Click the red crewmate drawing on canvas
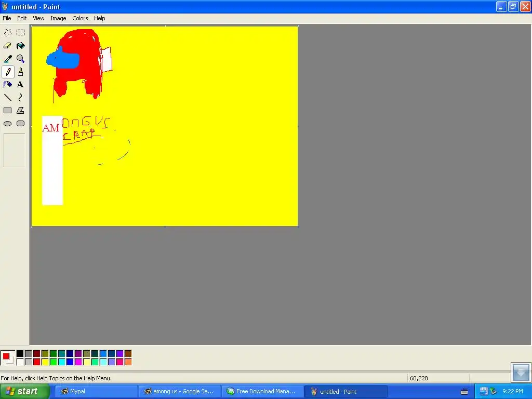The height and width of the screenshot is (399, 532). click(x=79, y=64)
